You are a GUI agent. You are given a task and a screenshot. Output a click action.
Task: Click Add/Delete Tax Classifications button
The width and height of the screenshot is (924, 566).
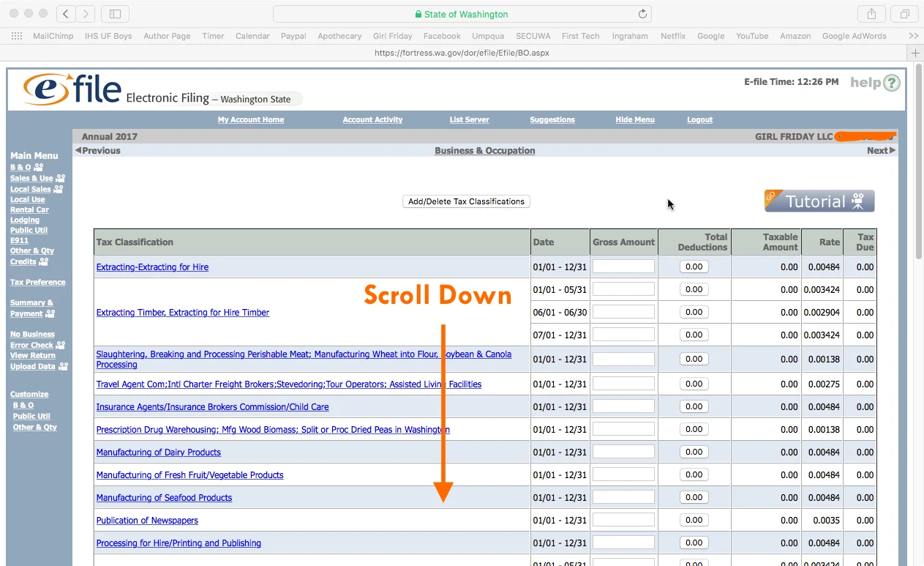tap(466, 201)
